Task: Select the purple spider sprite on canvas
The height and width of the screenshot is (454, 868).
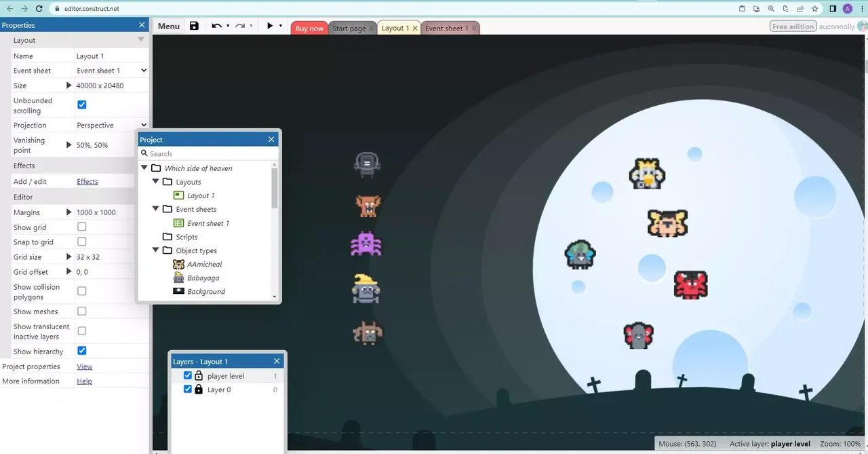Action: [x=366, y=244]
